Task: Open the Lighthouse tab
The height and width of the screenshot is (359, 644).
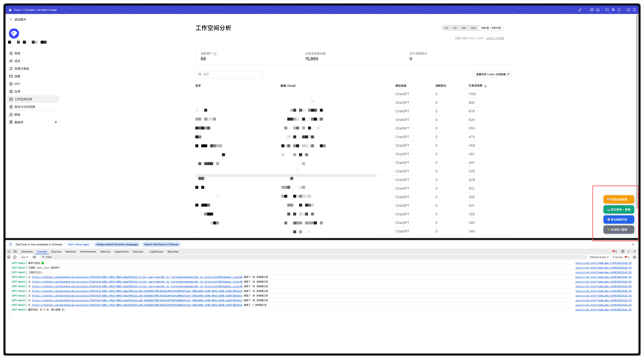Action: pos(156,252)
